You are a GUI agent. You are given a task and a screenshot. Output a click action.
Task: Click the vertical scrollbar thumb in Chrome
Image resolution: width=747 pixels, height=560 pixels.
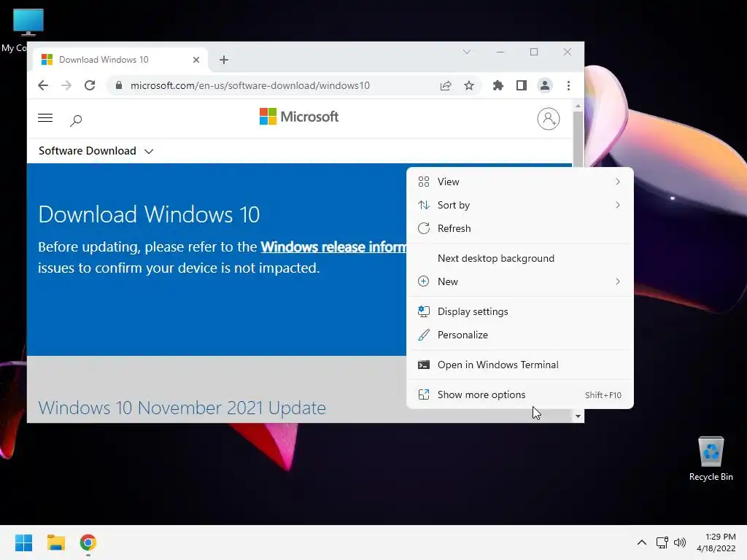[x=578, y=139]
